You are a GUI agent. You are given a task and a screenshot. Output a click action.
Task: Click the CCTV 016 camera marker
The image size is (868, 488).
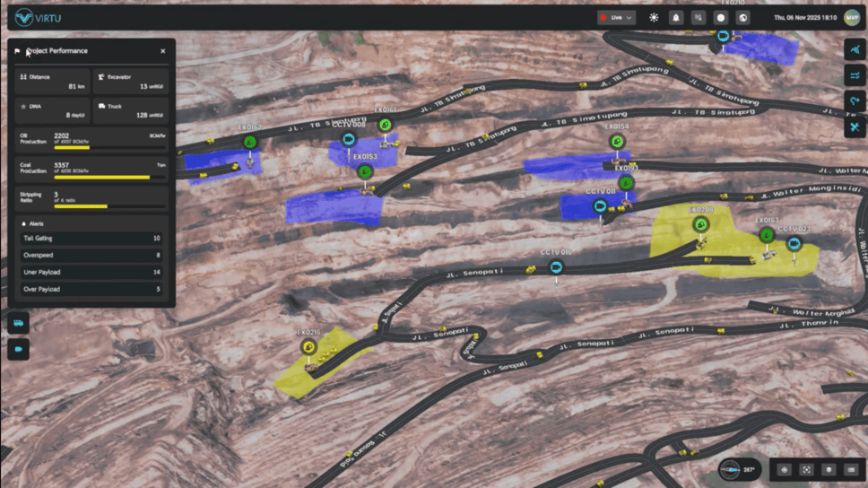click(x=556, y=267)
